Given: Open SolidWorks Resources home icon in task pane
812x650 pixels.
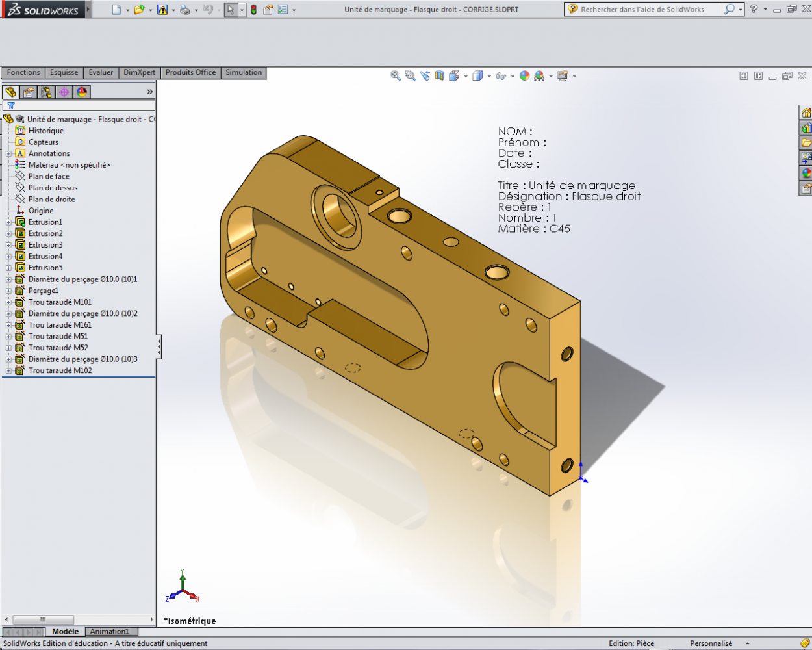Looking at the screenshot, I should point(806,112).
